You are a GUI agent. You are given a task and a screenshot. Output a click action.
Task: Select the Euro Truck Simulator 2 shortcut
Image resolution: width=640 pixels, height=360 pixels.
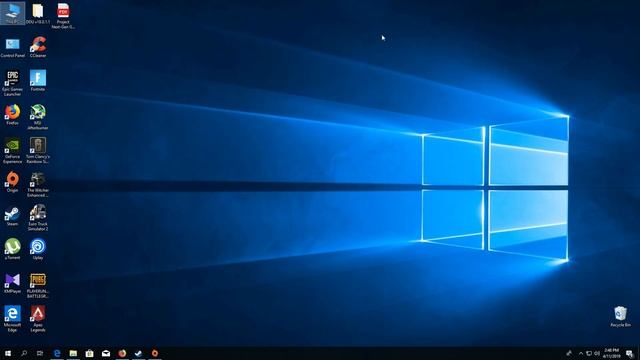38,218
